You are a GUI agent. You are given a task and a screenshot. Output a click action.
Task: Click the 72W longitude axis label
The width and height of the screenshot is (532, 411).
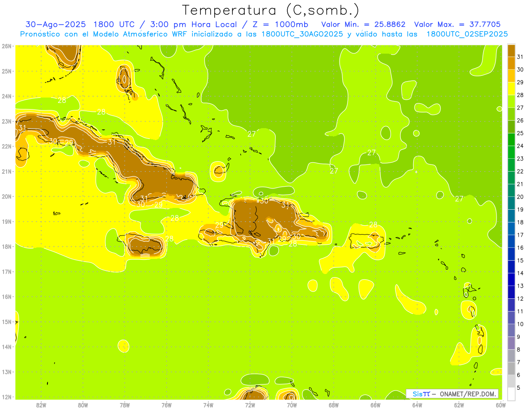click(250, 405)
